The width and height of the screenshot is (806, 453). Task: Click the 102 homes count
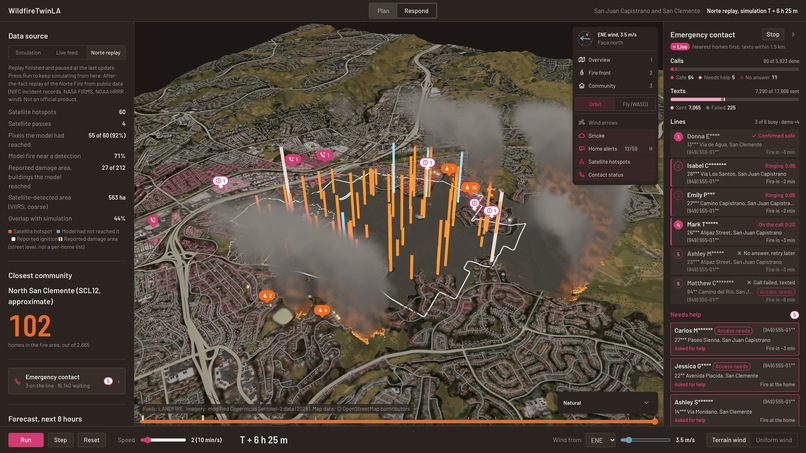click(x=30, y=326)
